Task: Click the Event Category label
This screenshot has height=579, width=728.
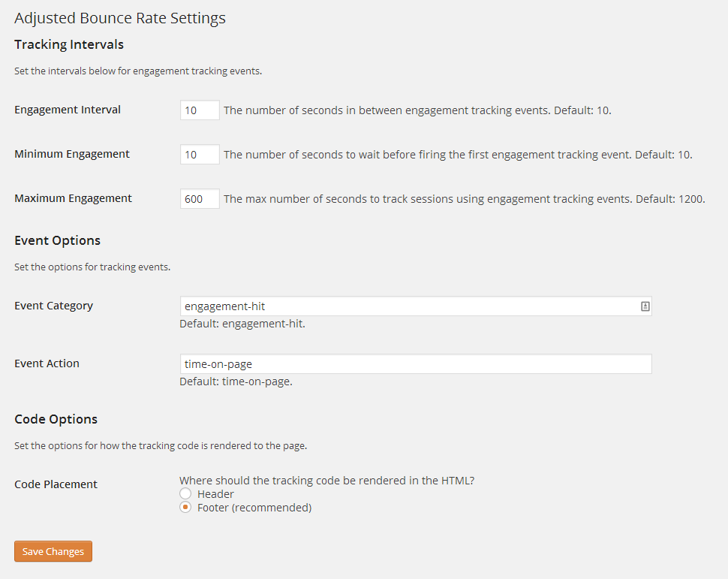Action: (x=53, y=306)
